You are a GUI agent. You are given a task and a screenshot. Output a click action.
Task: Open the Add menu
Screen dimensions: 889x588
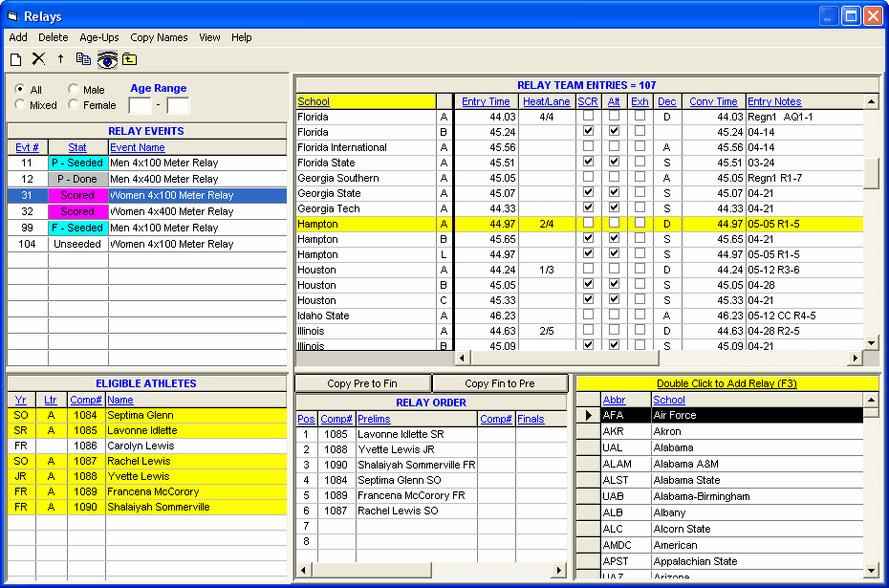point(18,37)
